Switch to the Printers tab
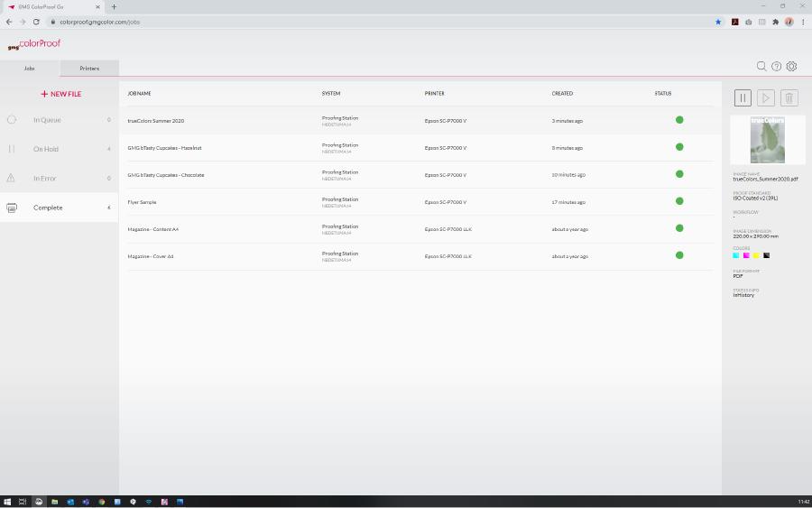Screen dimensions: 812x508 (x=89, y=69)
